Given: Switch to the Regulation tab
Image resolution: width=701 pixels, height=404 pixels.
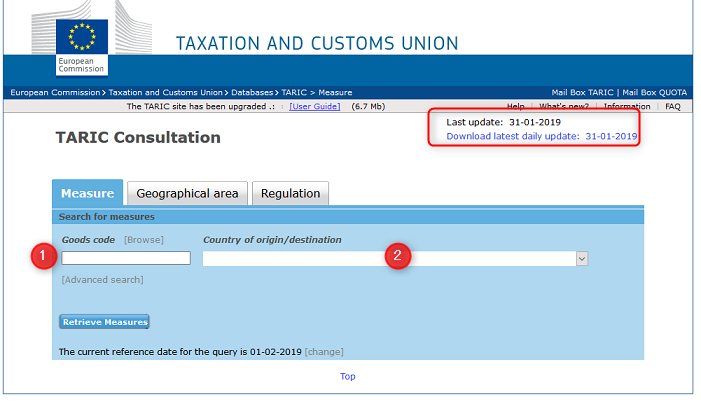Looking at the screenshot, I should [x=291, y=194].
